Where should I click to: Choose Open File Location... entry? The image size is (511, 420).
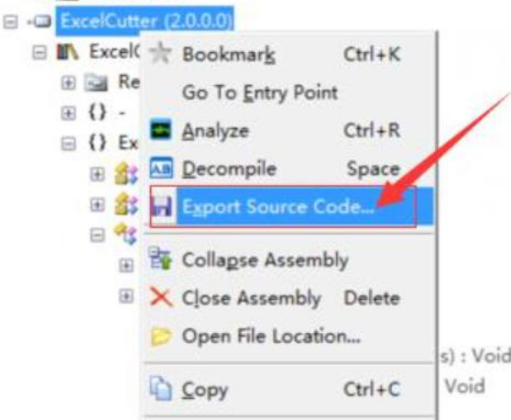tap(271, 336)
